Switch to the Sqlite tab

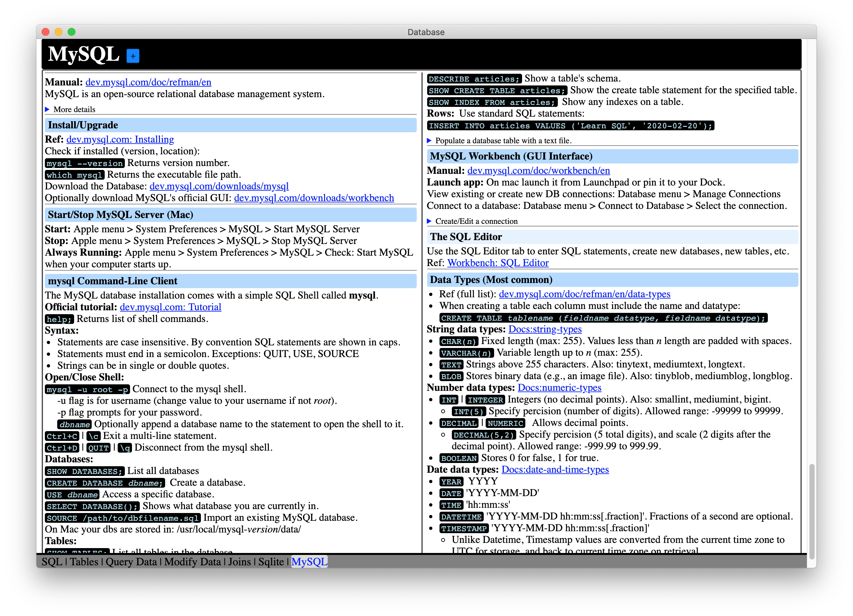coord(271,561)
